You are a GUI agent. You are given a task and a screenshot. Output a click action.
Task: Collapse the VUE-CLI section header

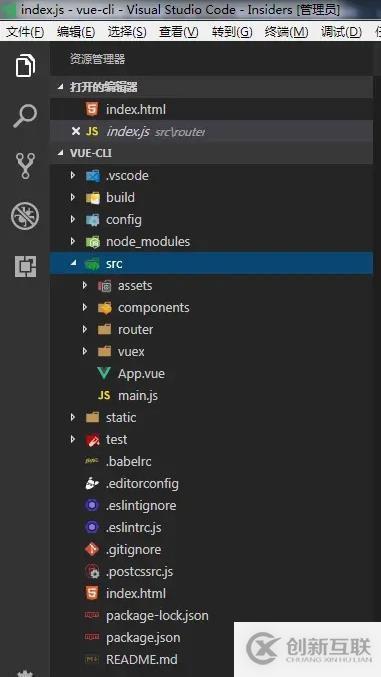click(x=211, y=153)
